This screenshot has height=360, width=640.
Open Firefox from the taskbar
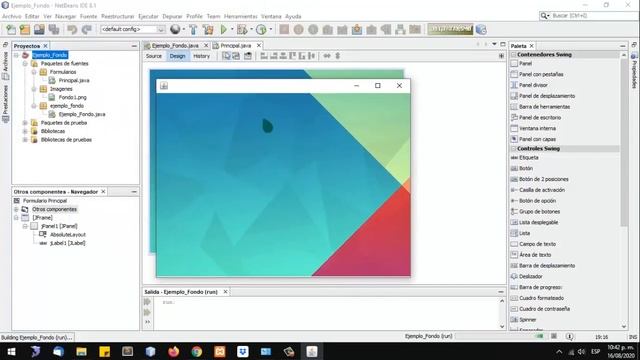tap(173, 351)
